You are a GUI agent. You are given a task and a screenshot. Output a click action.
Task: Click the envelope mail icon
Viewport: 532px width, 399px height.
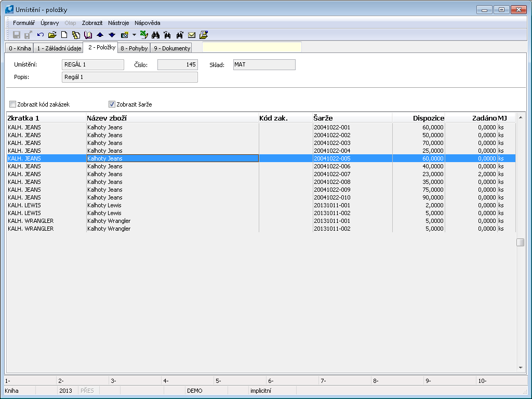(192, 35)
